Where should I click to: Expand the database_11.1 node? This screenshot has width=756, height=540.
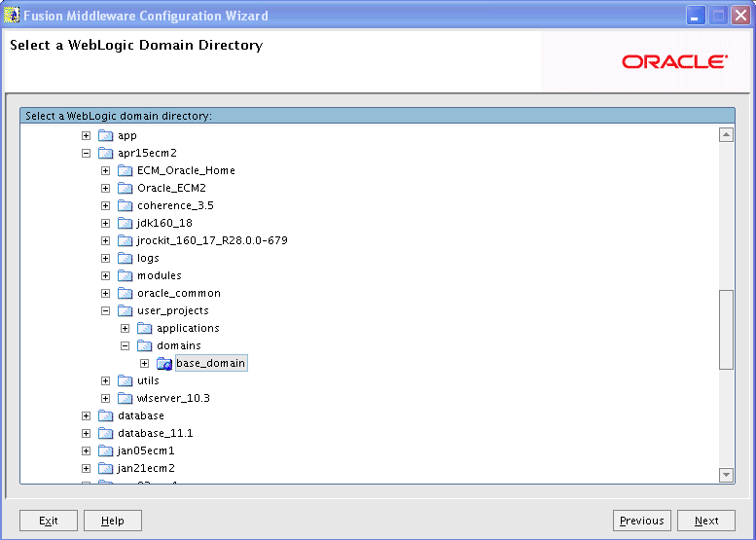click(86, 433)
